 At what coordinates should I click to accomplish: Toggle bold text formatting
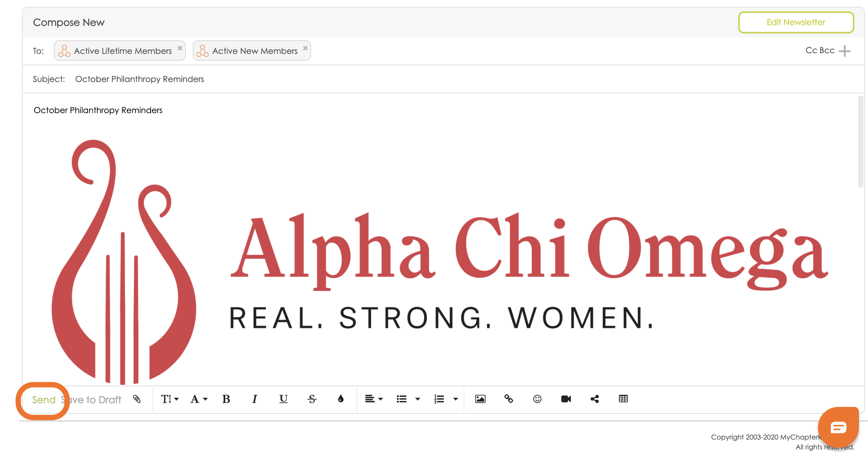226,399
